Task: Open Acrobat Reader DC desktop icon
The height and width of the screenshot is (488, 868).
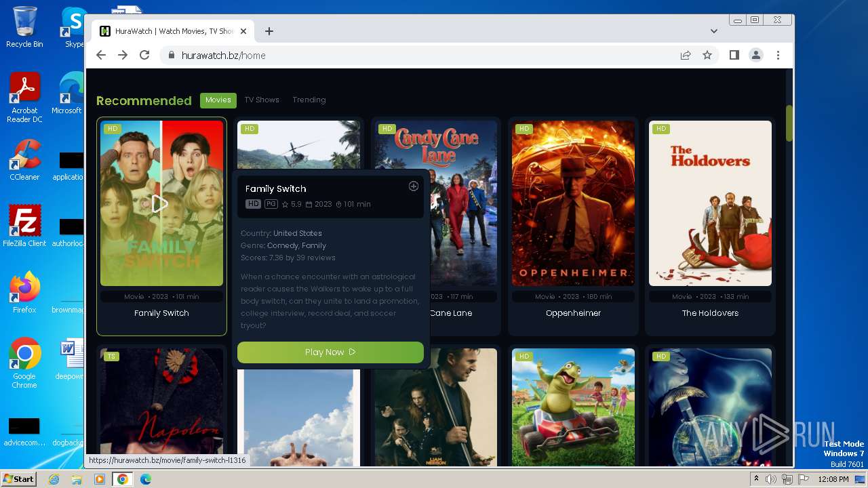Action: 24,98
